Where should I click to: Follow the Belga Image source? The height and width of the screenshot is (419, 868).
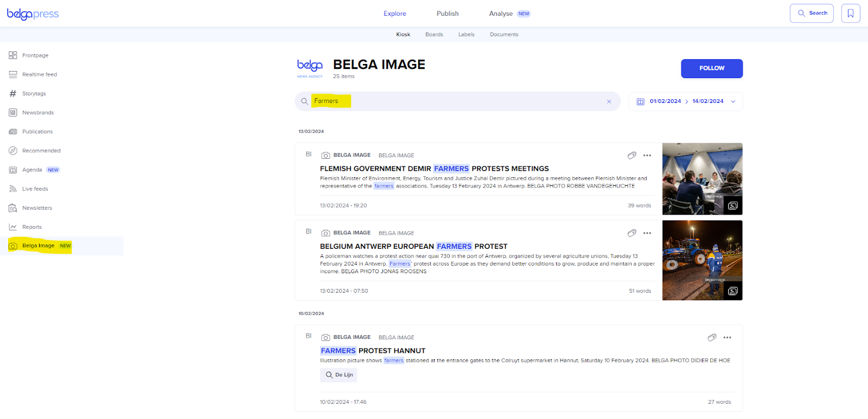click(x=712, y=68)
